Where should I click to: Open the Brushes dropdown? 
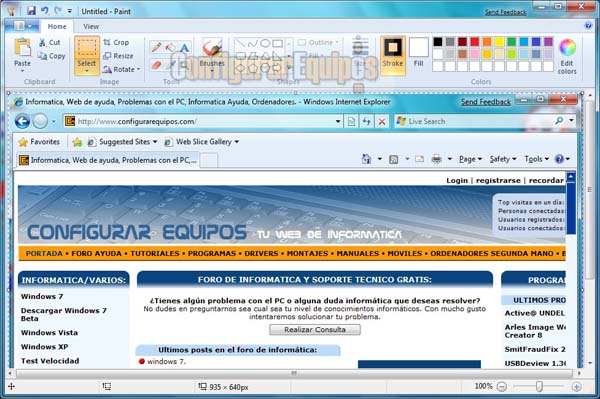click(212, 71)
